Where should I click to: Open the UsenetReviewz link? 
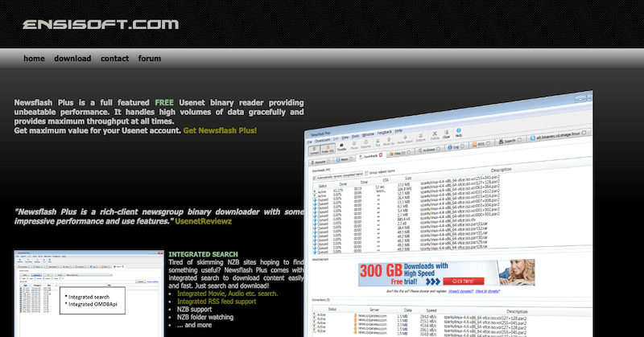coord(204,221)
